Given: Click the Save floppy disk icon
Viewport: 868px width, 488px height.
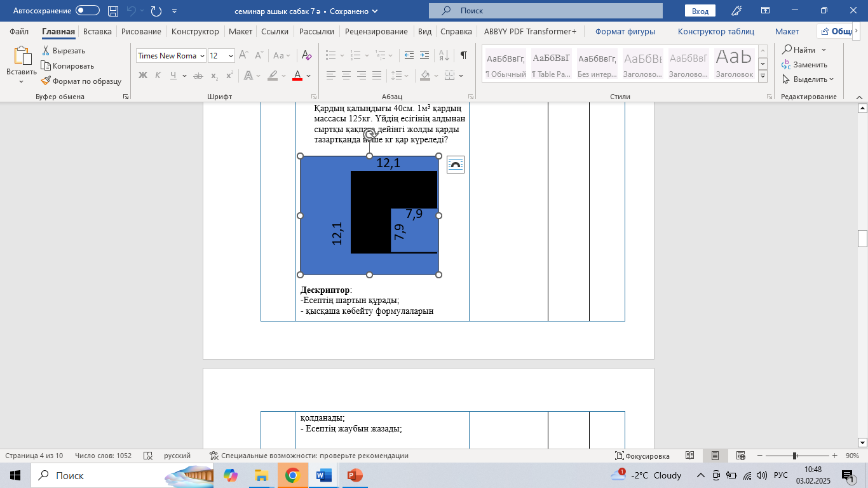Looking at the screenshot, I should pyautogui.click(x=113, y=11).
